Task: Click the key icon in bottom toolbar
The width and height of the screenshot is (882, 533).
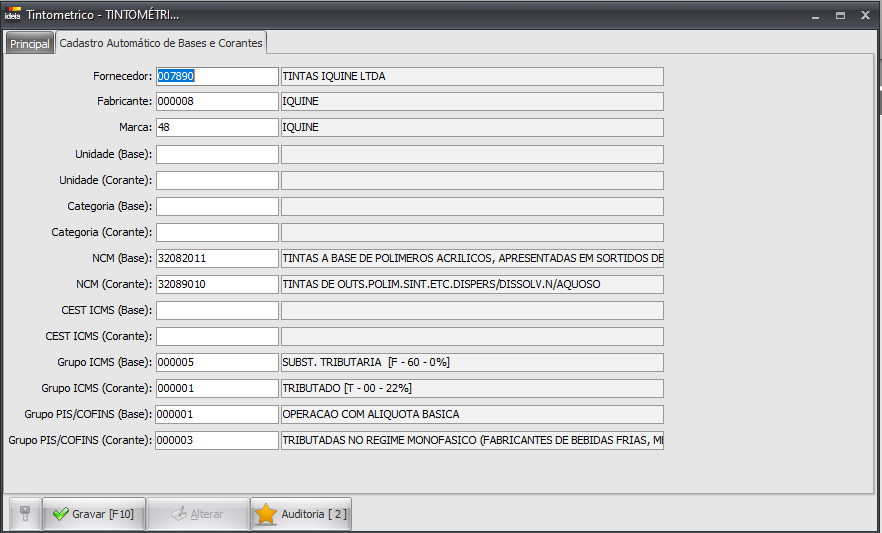Action: tap(25, 514)
